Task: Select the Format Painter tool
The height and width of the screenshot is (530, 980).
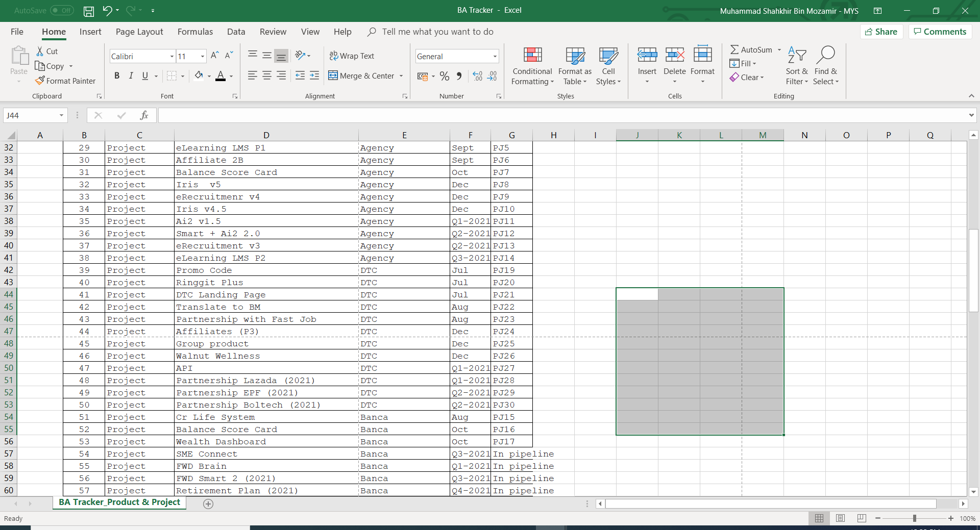Action: (65, 81)
